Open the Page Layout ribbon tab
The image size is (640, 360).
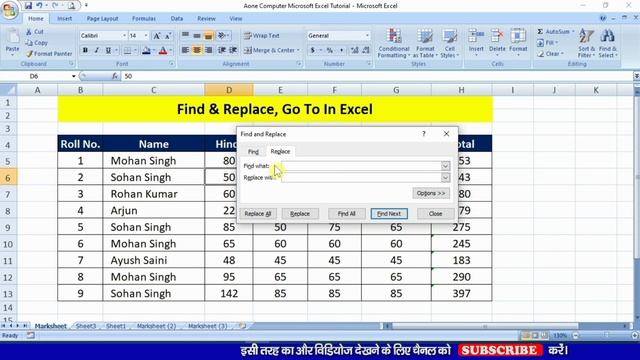[102, 18]
